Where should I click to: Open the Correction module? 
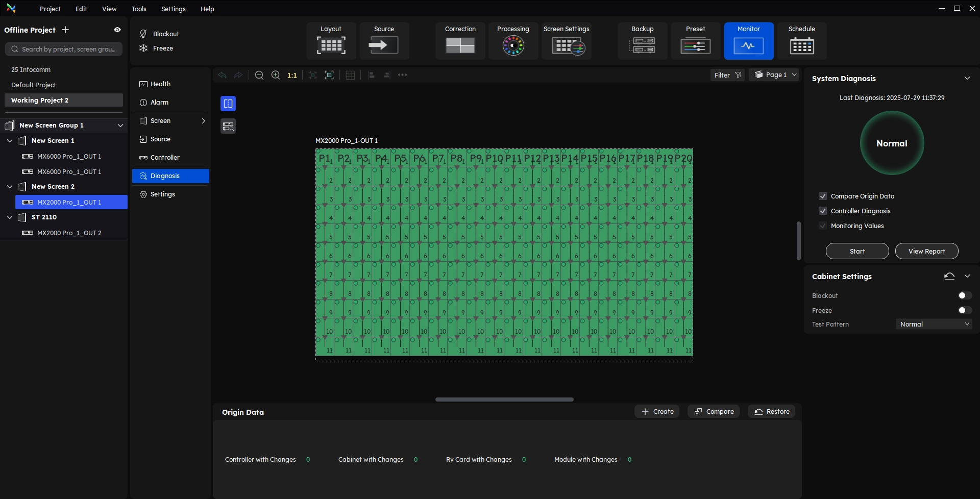[460, 41]
